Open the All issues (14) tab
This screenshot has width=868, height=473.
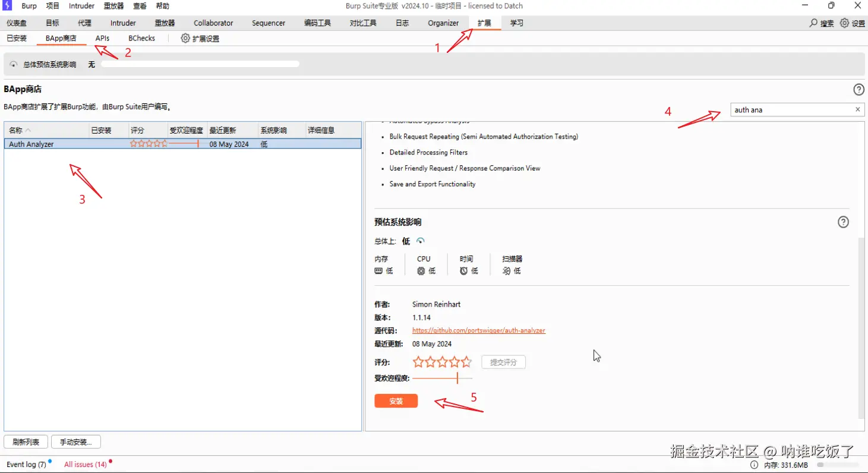pos(86,465)
